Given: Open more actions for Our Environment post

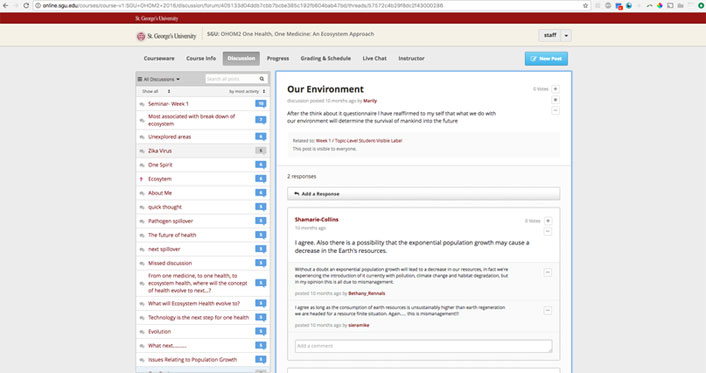Looking at the screenshot, I should tap(556, 110).
